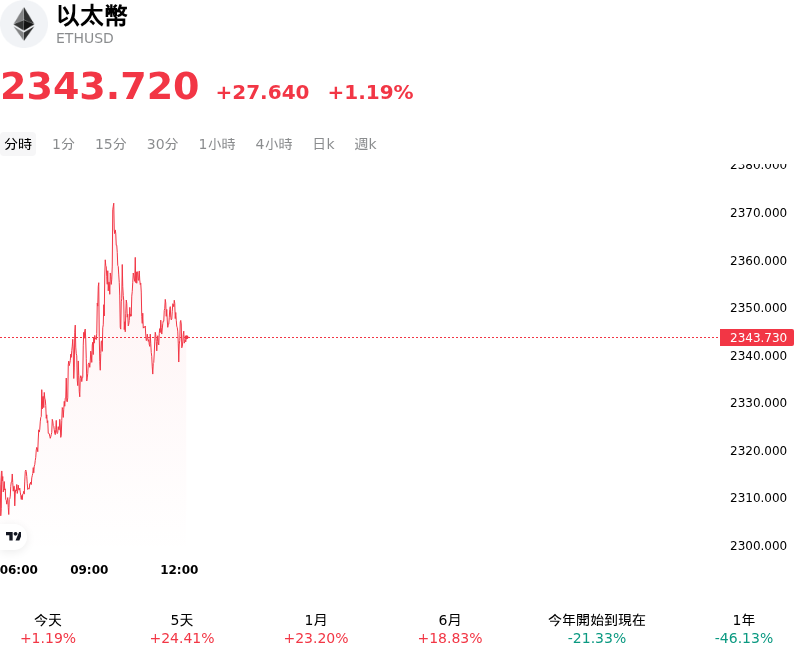800x658 pixels.
Task: Open the 日k daily candlestick view
Action: click(323, 144)
